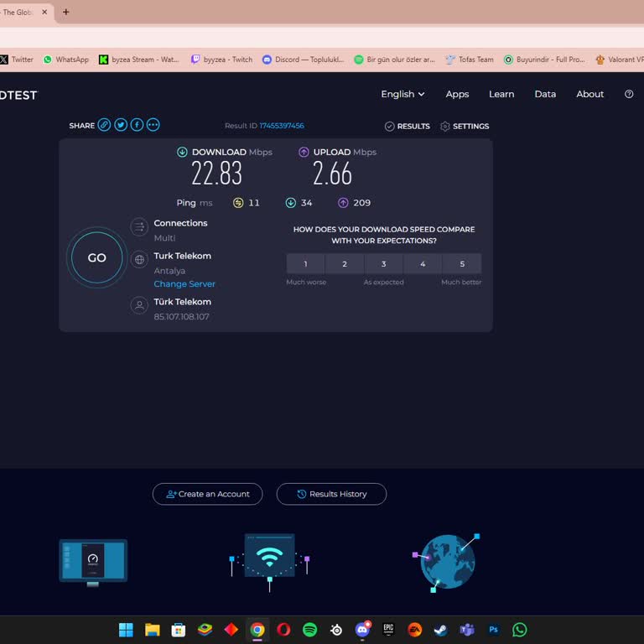644x644 pixels.
Task: Open the About menu item
Action: pos(589,94)
